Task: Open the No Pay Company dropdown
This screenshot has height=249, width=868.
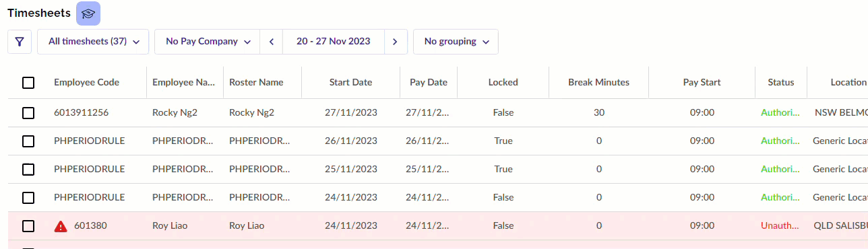Action: click(208, 42)
